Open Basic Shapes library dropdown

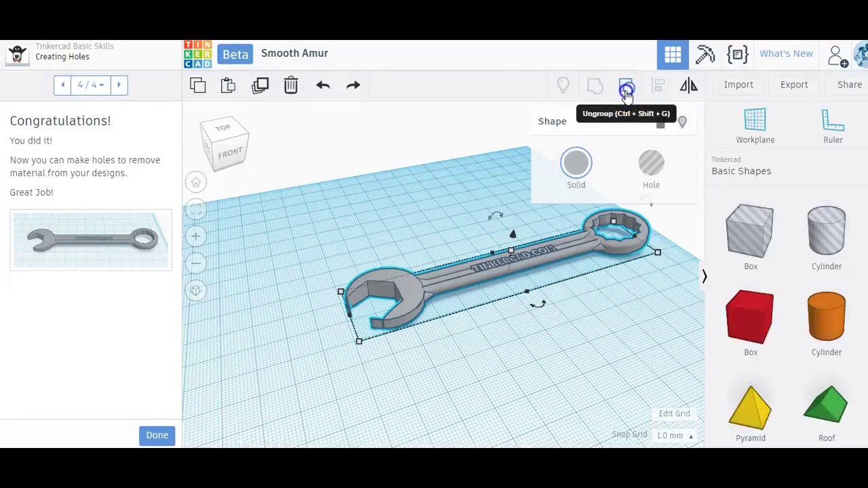point(741,166)
